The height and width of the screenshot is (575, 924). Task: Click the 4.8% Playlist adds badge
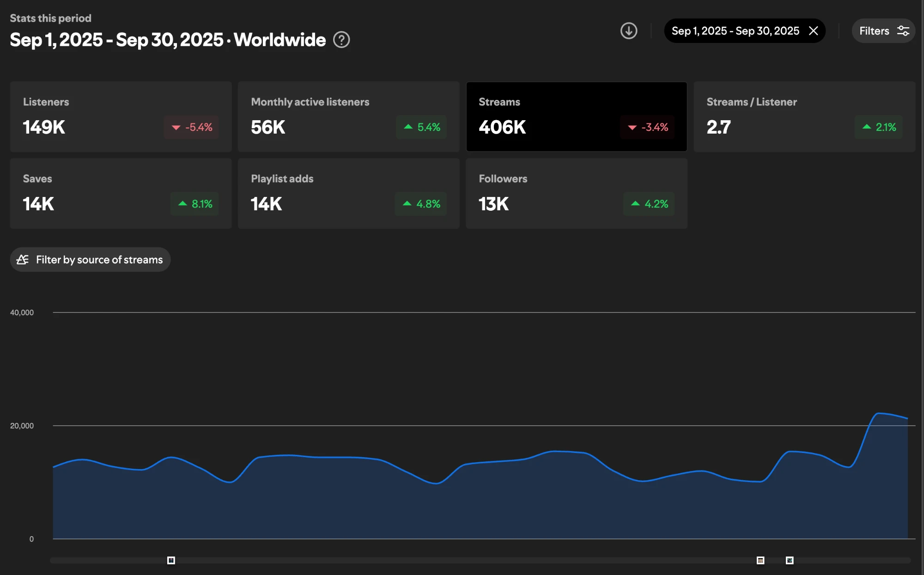tap(421, 204)
